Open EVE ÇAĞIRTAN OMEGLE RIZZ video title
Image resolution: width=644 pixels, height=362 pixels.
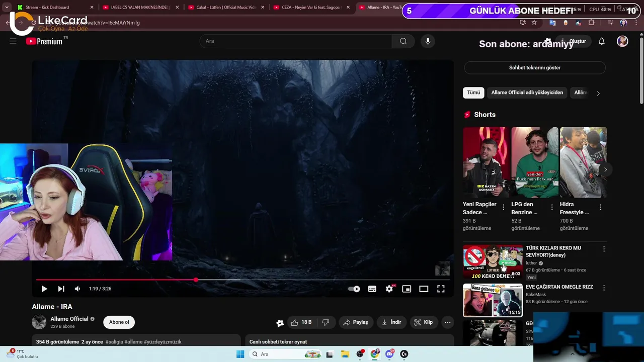(559, 287)
